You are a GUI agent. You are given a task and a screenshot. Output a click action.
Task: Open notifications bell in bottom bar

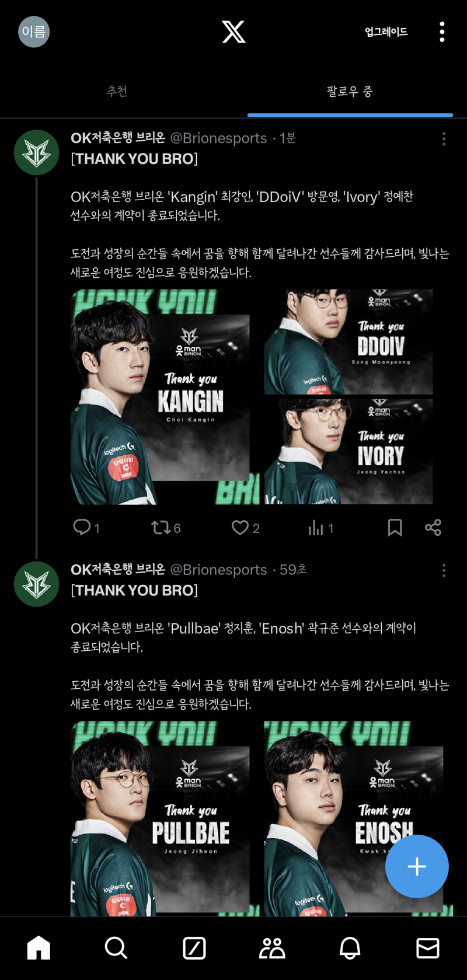(350, 948)
